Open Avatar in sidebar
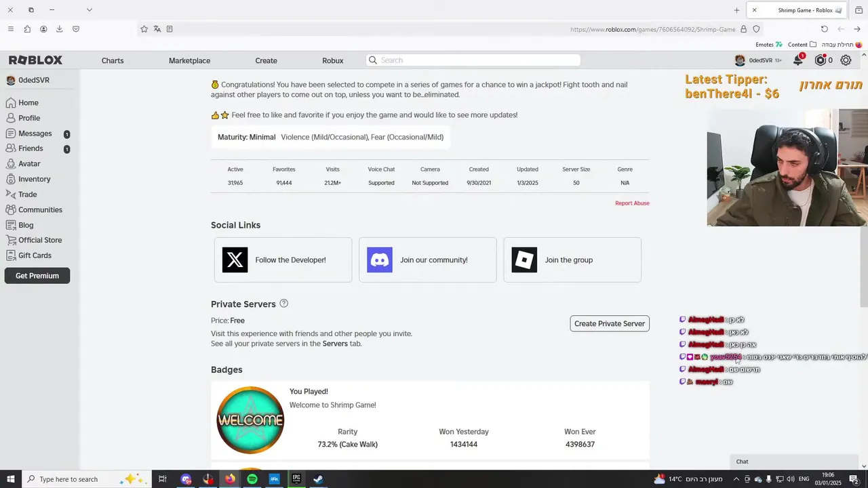This screenshot has height=488, width=868. pos(29,164)
